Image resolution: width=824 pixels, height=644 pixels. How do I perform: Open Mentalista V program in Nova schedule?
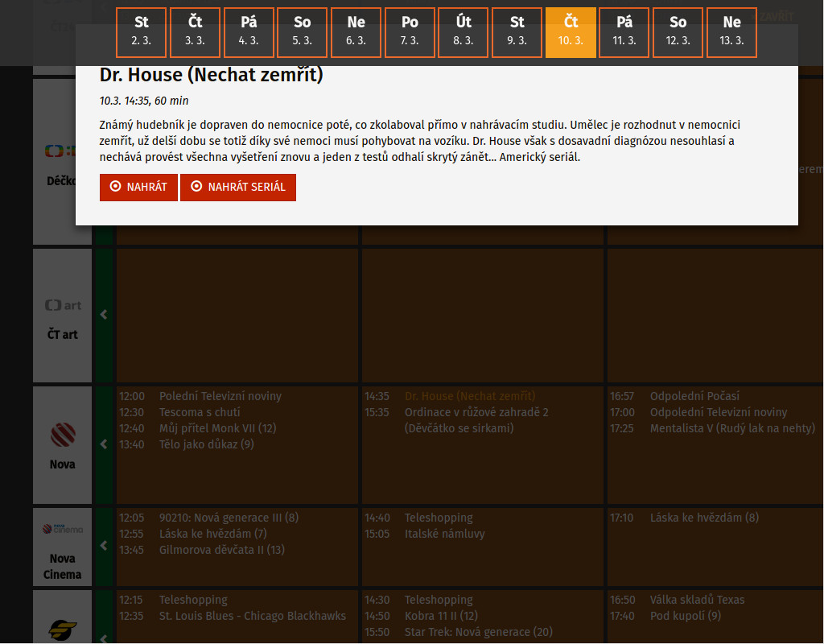[x=732, y=428]
